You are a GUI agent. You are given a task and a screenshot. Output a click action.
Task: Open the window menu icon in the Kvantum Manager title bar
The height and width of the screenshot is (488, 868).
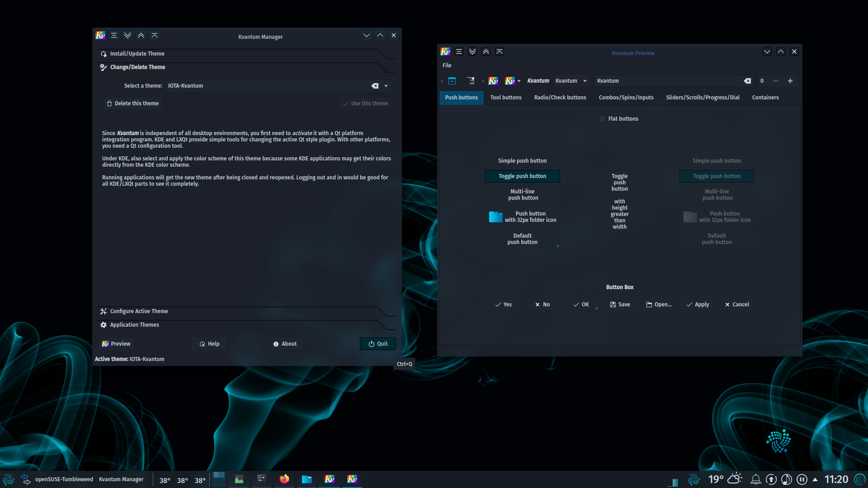click(114, 35)
